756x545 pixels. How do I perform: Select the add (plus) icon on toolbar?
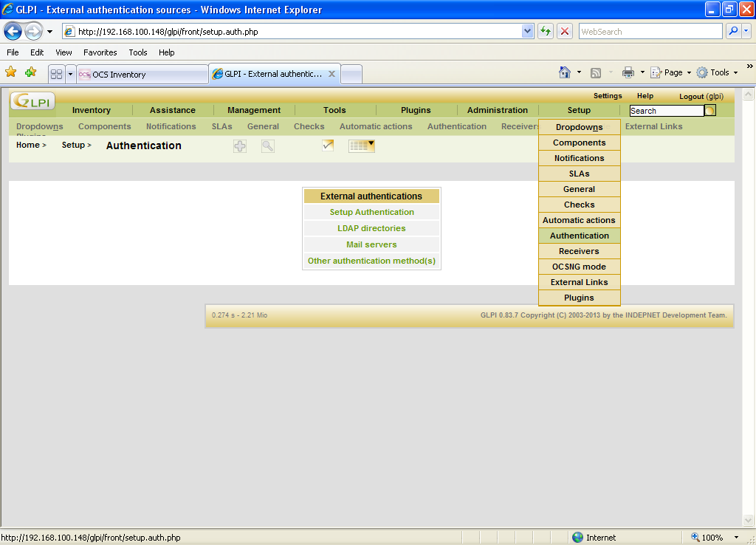pos(239,145)
